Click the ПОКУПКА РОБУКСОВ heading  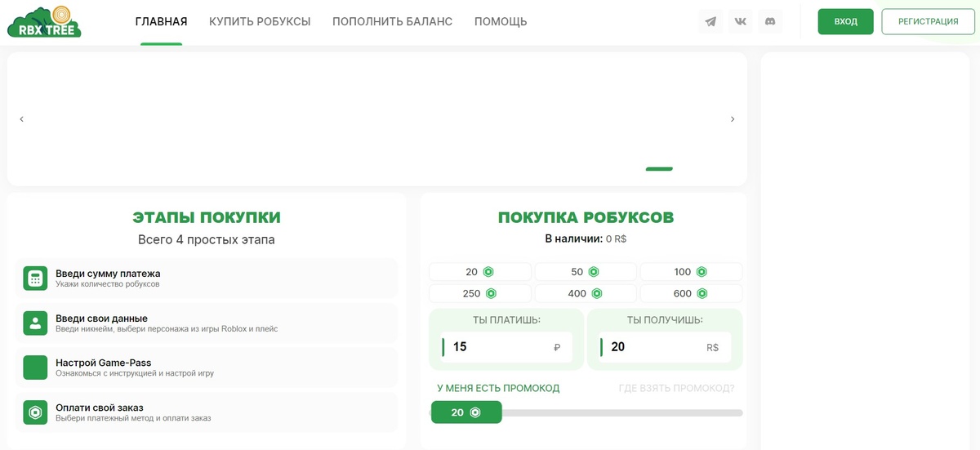pos(586,217)
